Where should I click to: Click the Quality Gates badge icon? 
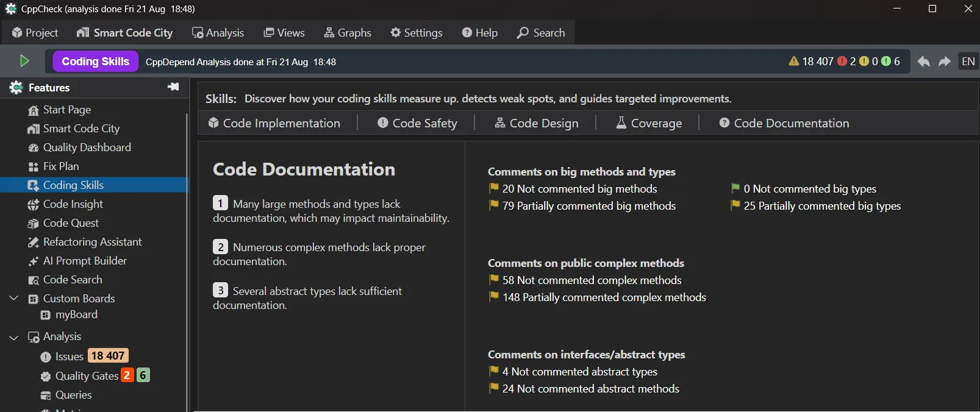(x=46, y=377)
